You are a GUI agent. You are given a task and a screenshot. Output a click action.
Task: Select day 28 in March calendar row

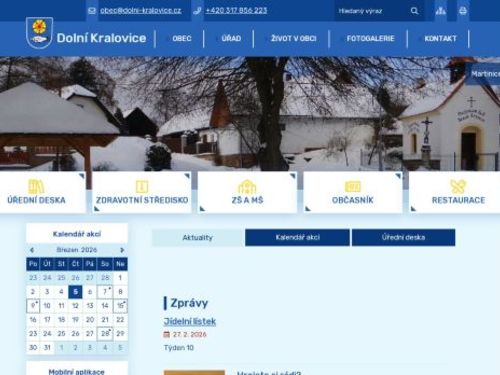[105, 334]
